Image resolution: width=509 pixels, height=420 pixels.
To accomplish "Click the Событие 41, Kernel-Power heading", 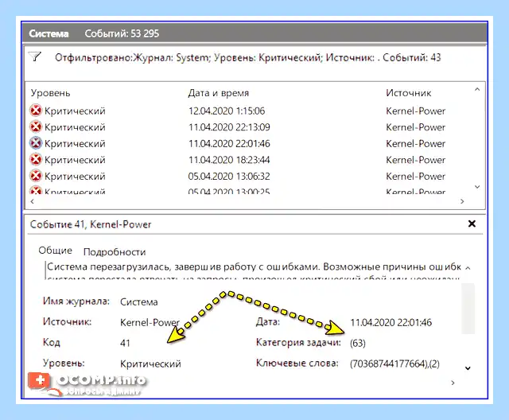I will pos(91,224).
